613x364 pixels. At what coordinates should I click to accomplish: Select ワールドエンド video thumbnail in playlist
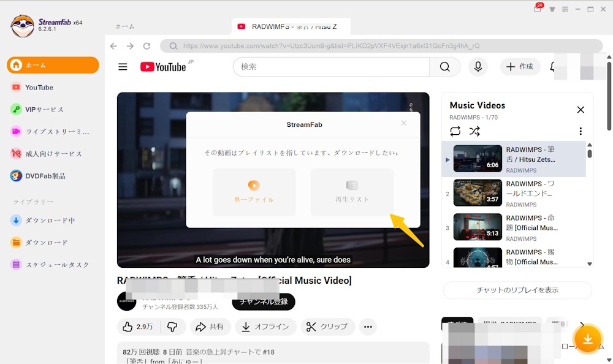[x=478, y=193]
